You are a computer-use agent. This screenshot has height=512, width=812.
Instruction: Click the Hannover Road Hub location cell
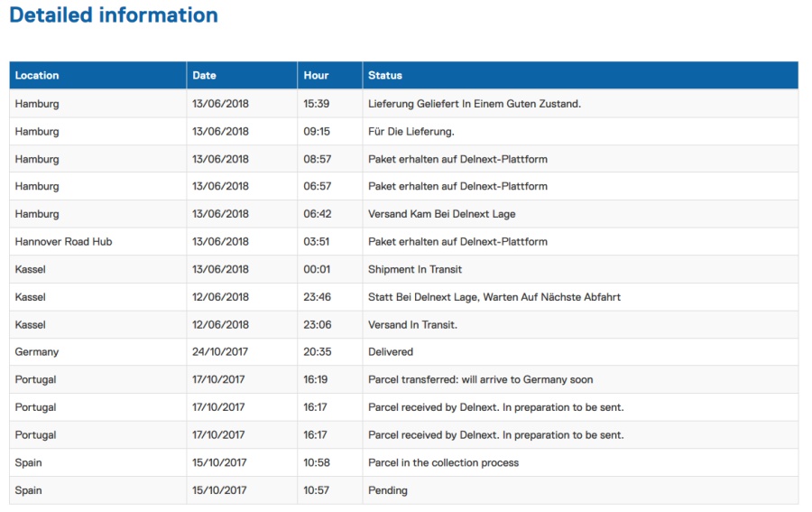63,242
